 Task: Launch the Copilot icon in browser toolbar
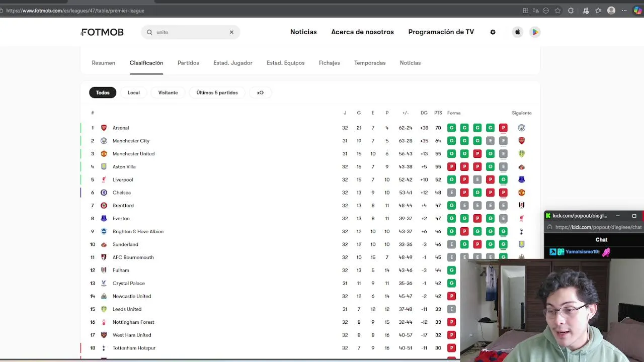637,11
